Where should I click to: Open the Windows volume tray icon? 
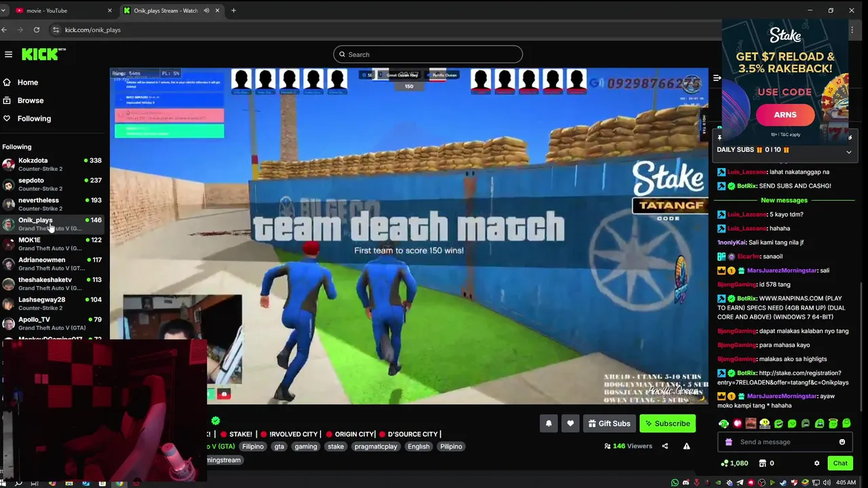click(x=827, y=483)
